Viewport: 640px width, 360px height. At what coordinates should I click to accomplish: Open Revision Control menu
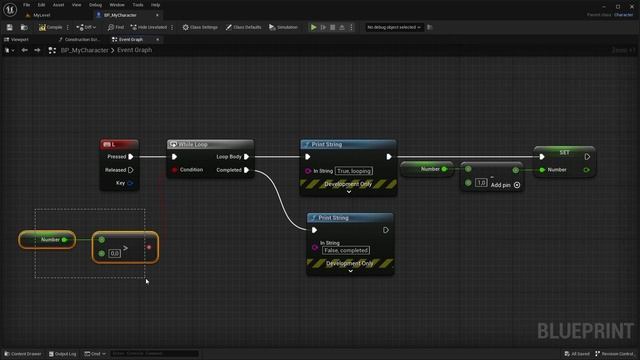click(615, 354)
